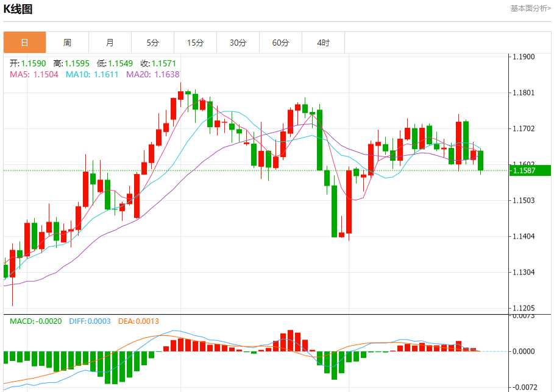Image resolution: width=554 pixels, height=392 pixels.
Task: Open the 4时 interval tab
Action: click(323, 43)
